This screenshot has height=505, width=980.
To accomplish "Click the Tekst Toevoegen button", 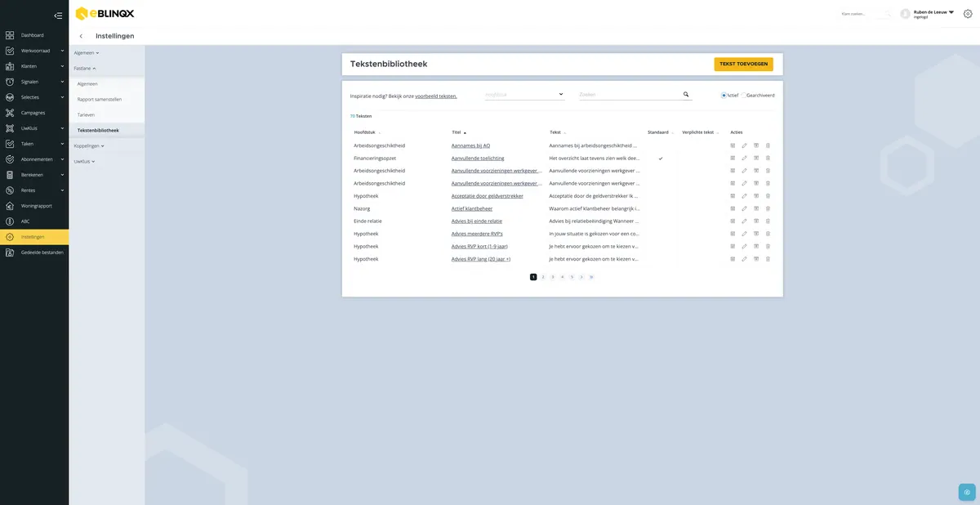I will (743, 64).
